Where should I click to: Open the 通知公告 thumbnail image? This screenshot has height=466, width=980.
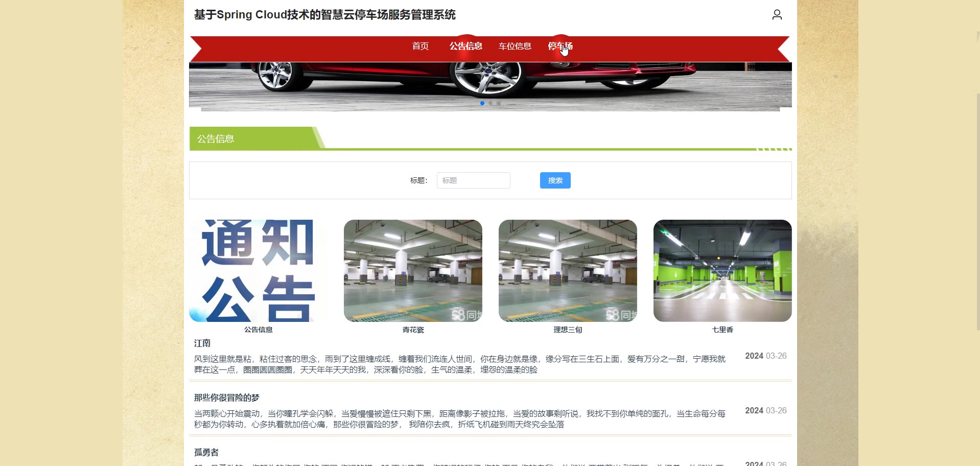(x=259, y=271)
